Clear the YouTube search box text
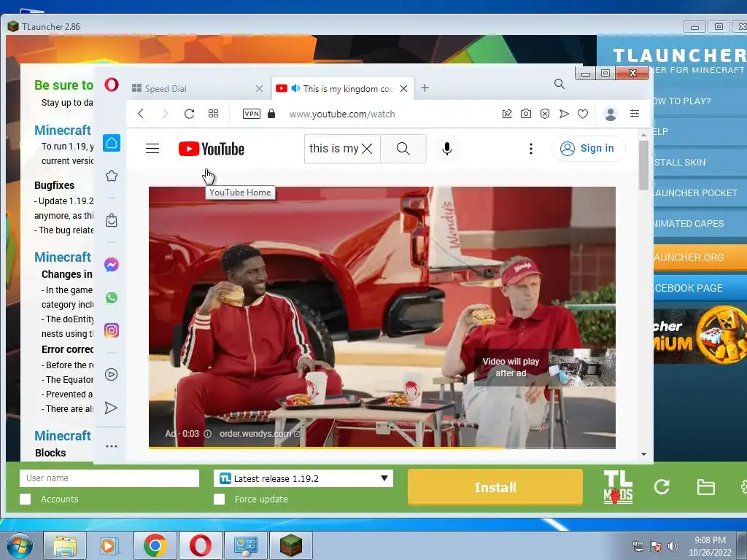This screenshot has height=560, width=747. (x=367, y=149)
